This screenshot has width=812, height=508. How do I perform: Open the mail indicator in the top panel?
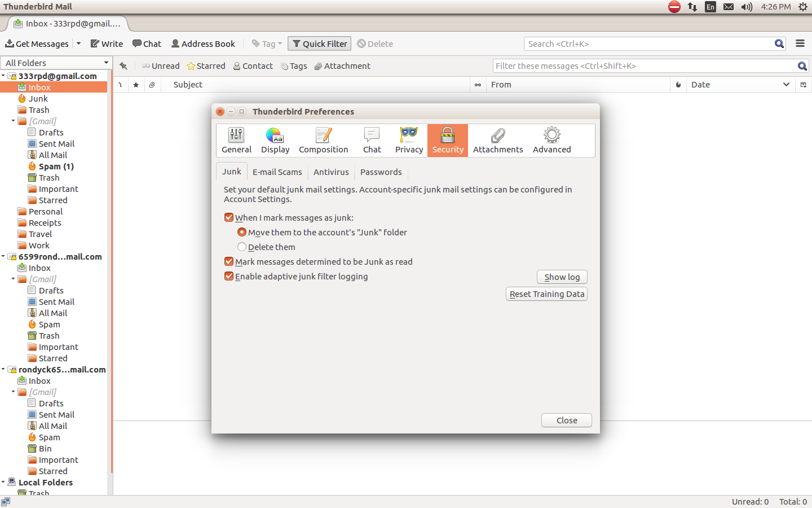pyautogui.click(x=729, y=7)
